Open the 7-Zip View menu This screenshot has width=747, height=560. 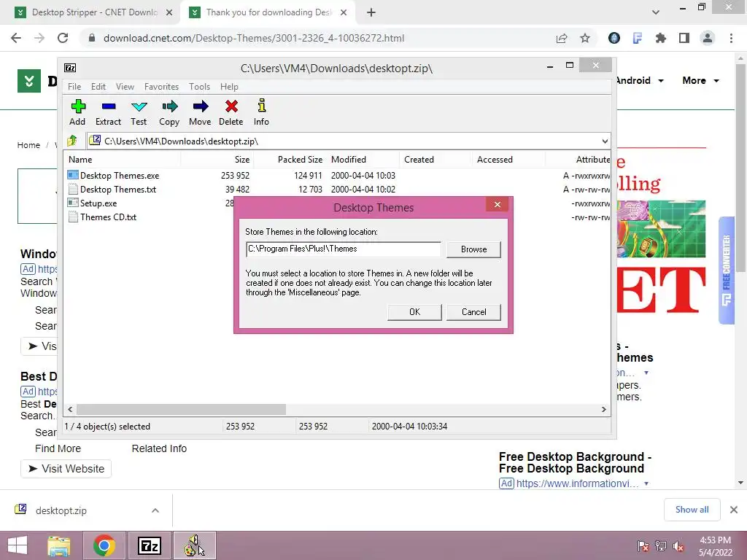pyautogui.click(x=125, y=87)
